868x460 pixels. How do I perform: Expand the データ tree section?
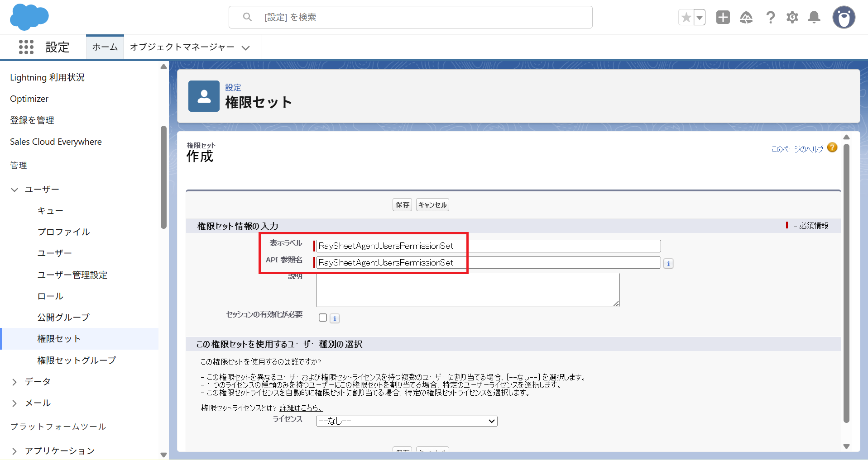pyautogui.click(x=14, y=382)
